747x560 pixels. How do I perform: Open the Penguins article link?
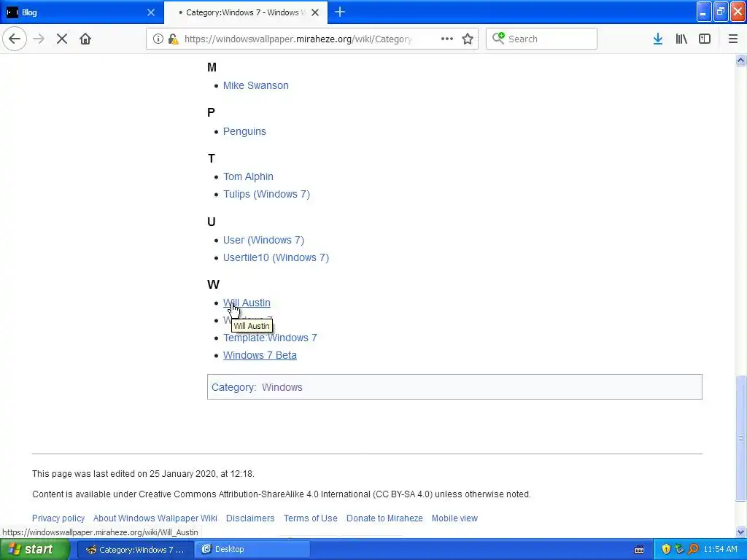[x=244, y=131]
